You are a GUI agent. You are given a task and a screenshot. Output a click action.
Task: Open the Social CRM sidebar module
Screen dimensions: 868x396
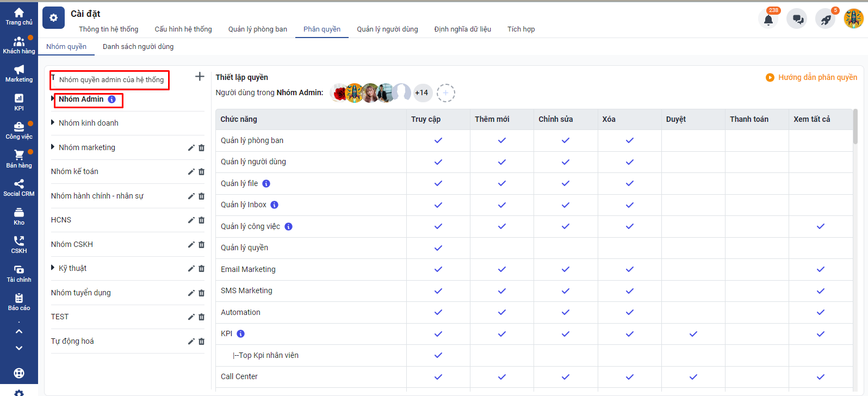[x=19, y=187]
